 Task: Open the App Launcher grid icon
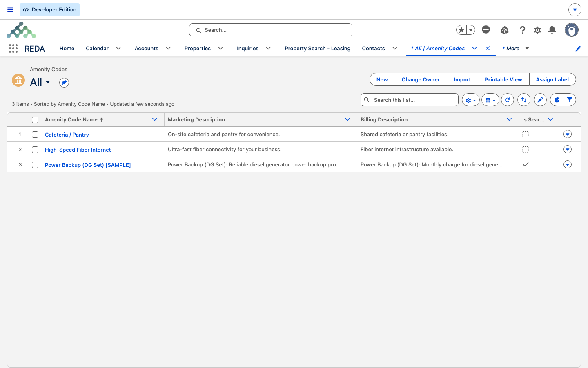[13, 49]
